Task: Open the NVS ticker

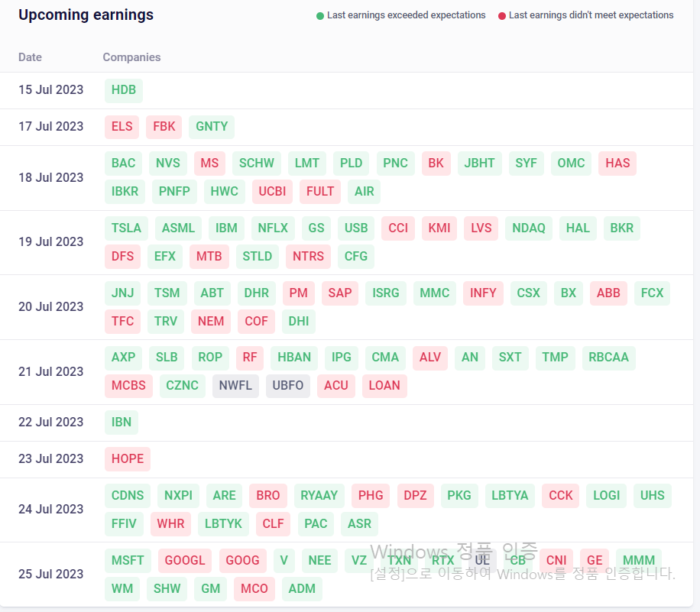Action: point(168,164)
